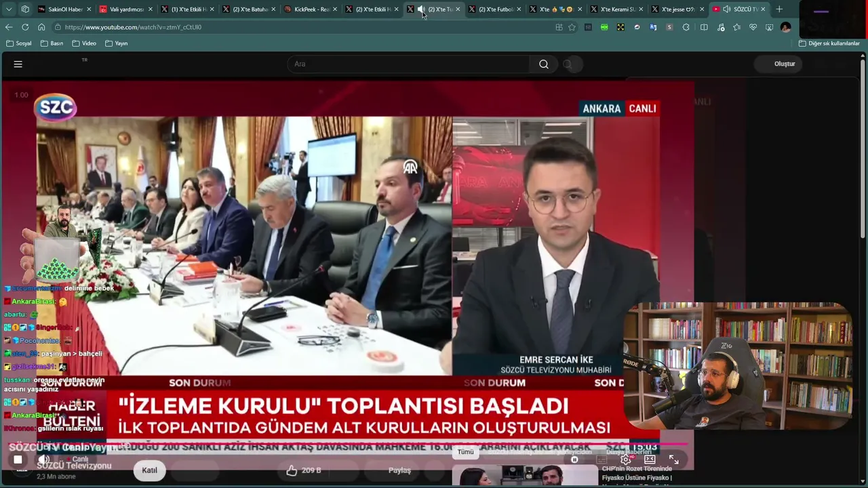Reload the page with the refresh icon

pyautogui.click(x=25, y=27)
